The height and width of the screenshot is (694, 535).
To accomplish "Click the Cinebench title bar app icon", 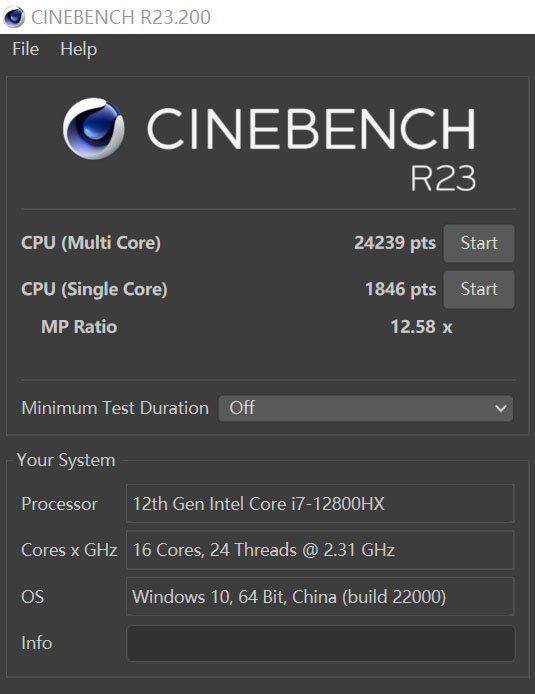I will (x=14, y=17).
